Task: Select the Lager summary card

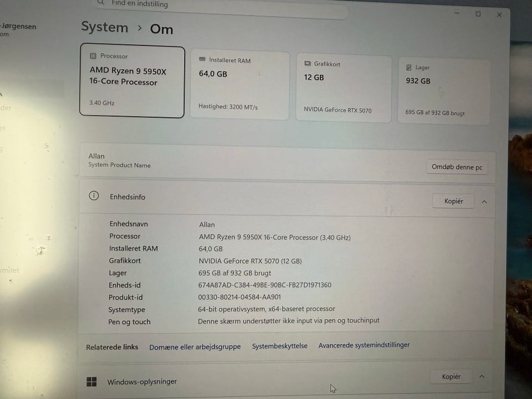Action: pyautogui.click(x=444, y=91)
